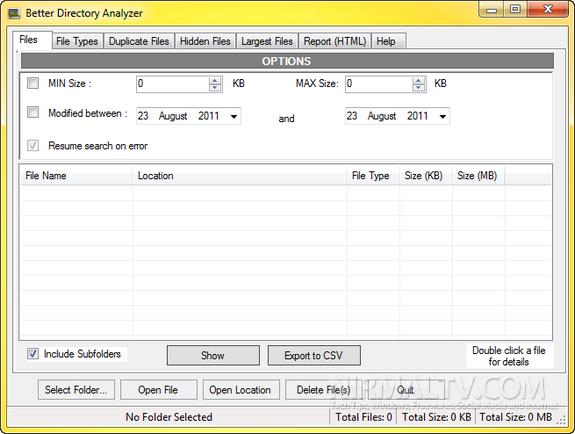
Task: Open the Largest Files tab
Action: (x=267, y=41)
